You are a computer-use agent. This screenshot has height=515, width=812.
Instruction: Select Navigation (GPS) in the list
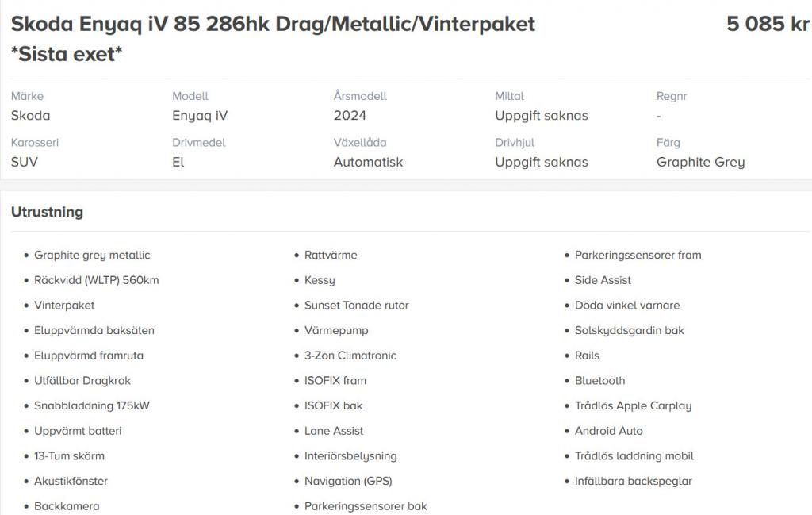[x=348, y=482]
